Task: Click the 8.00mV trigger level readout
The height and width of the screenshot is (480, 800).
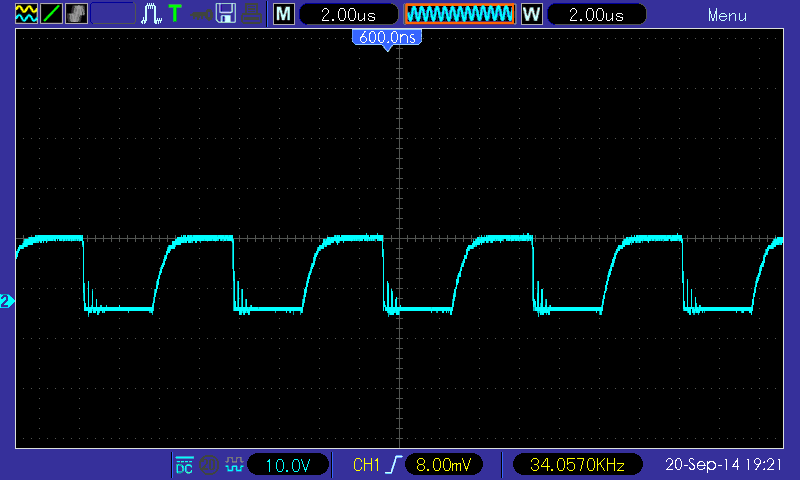Action: tap(443, 465)
